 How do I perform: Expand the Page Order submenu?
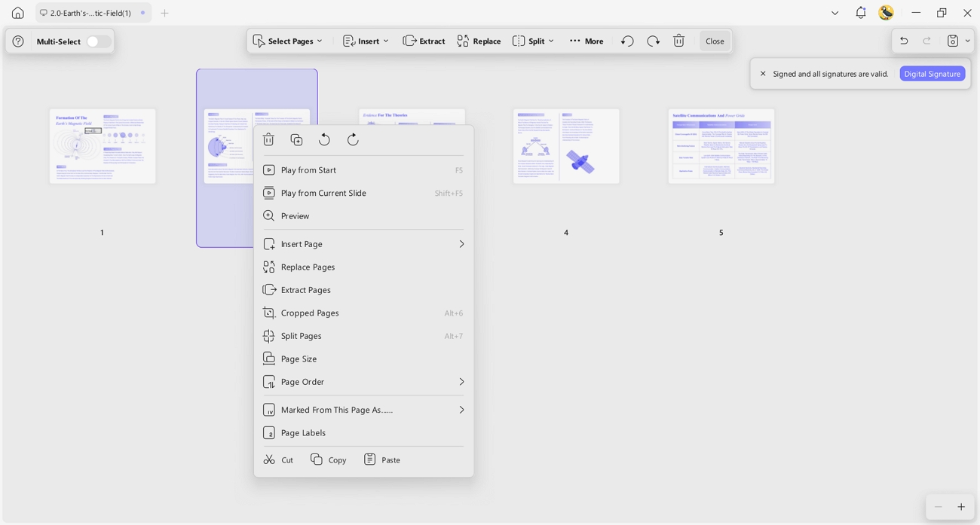pos(363,382)
